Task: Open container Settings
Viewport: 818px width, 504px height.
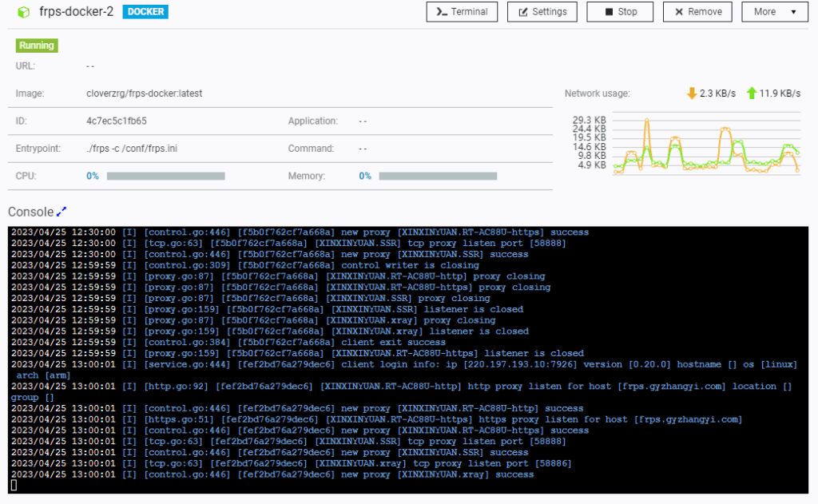Action: pyautogui.click(x=542, y=12)
